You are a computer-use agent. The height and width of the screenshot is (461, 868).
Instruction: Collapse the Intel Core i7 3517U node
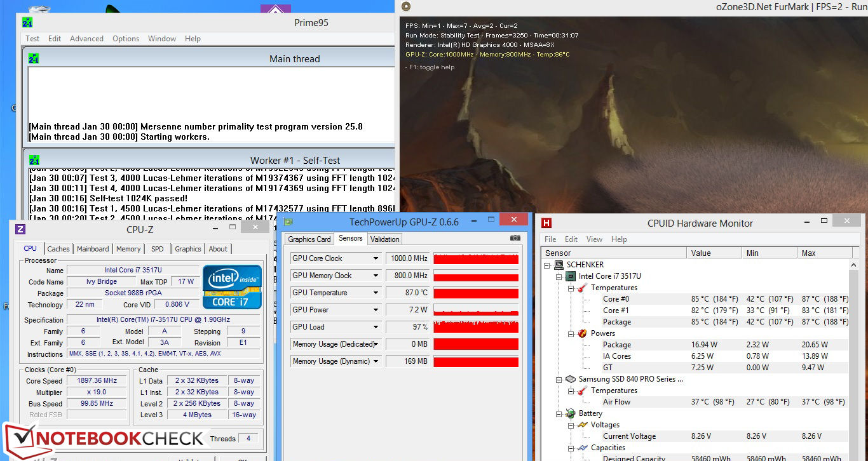(x=559, y=276)
